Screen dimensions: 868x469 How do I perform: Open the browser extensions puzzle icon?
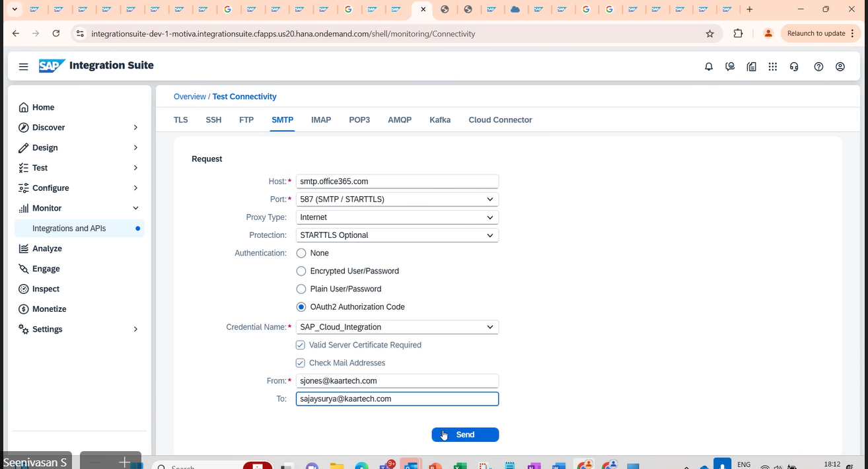[x=739, y=34]
